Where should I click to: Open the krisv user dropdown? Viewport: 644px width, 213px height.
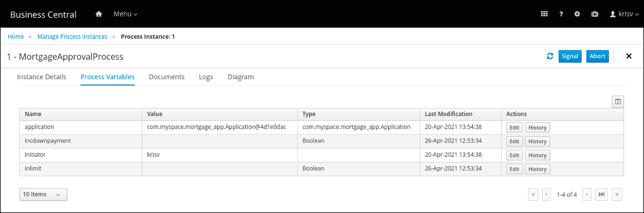[624, 14]
